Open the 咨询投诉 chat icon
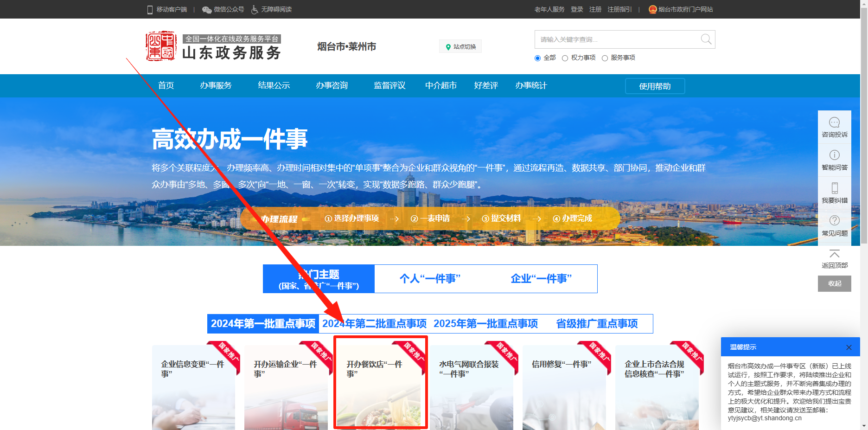Viewport: 868px width, 430px height. 834,122
